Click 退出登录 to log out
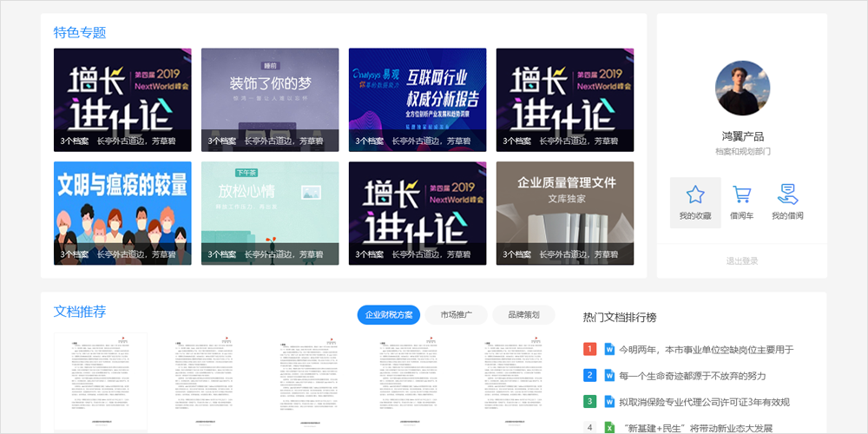This screenshot has height=434, width=868. pyautogui.click(x=742, y=260)
